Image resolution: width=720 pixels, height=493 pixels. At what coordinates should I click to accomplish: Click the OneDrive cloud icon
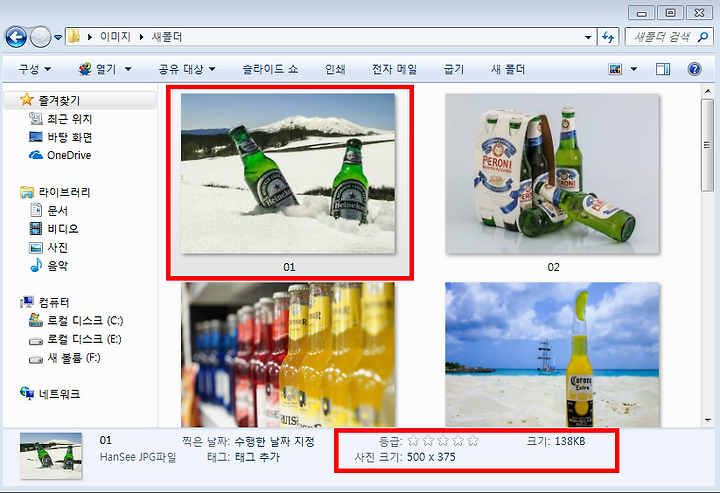pos(36,155)
